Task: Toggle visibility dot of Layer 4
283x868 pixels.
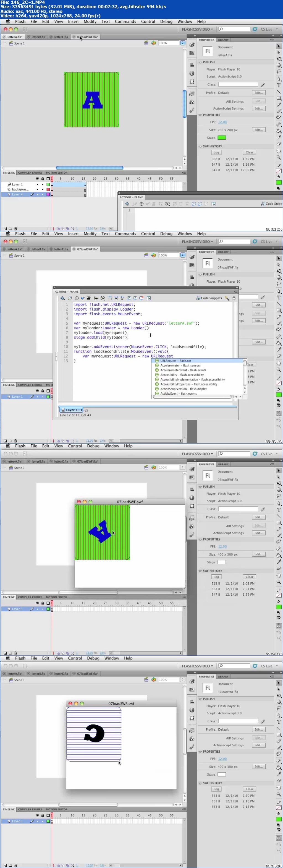Action: point(37,195)
